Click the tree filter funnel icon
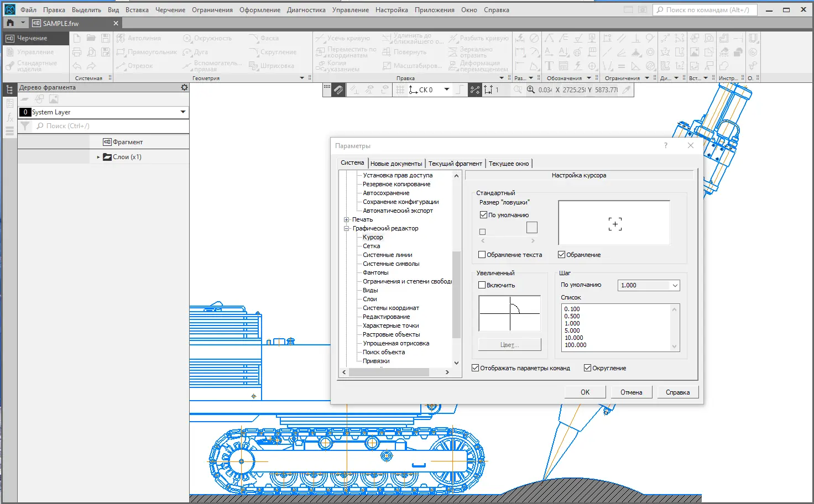The width and height of the screenshot is (814, 504). coord(25,126)
